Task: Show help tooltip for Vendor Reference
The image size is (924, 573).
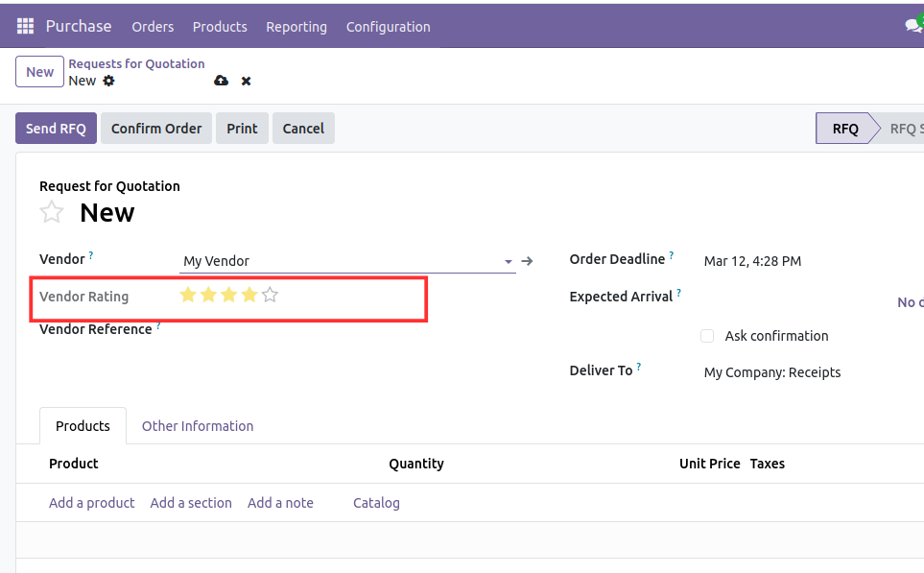Action: click(158, 325)
